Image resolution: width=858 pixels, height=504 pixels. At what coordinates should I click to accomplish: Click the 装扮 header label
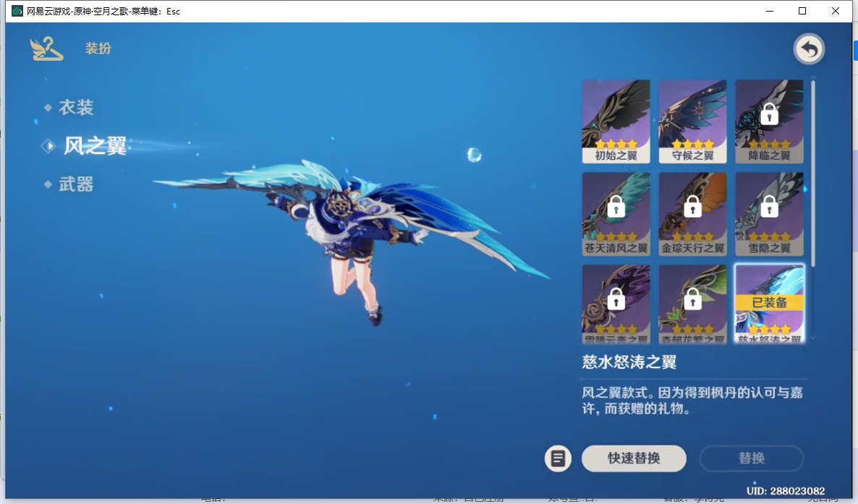[x=98, y=48]
